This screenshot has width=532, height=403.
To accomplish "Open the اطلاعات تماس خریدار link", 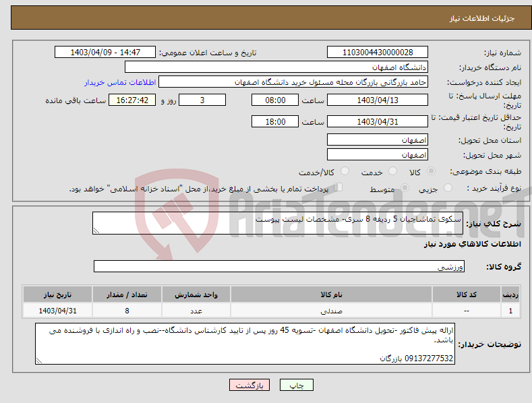I will click(120, 82).
